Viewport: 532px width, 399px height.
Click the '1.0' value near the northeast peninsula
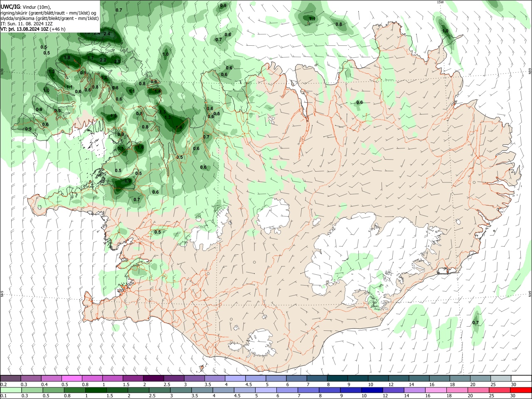(x=445, y=31)
